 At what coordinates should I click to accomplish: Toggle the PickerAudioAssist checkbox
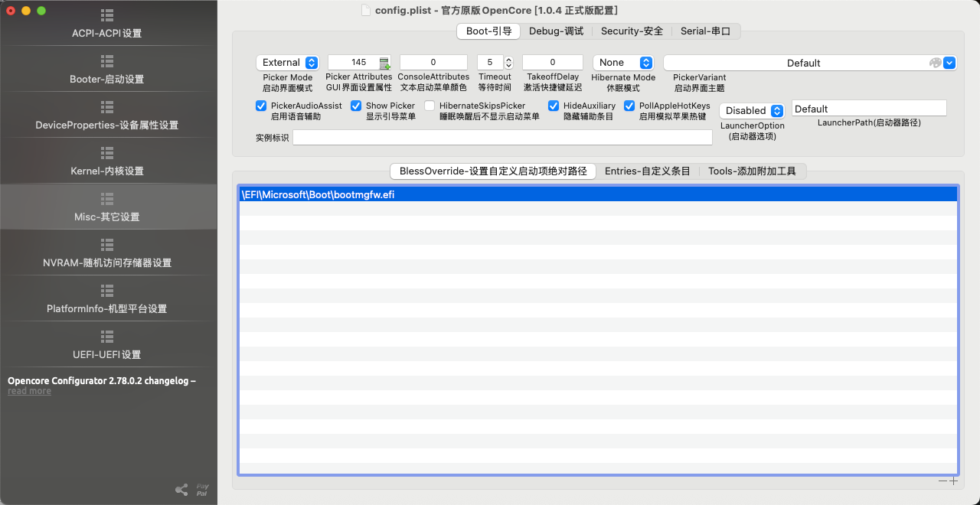point(261,106)
